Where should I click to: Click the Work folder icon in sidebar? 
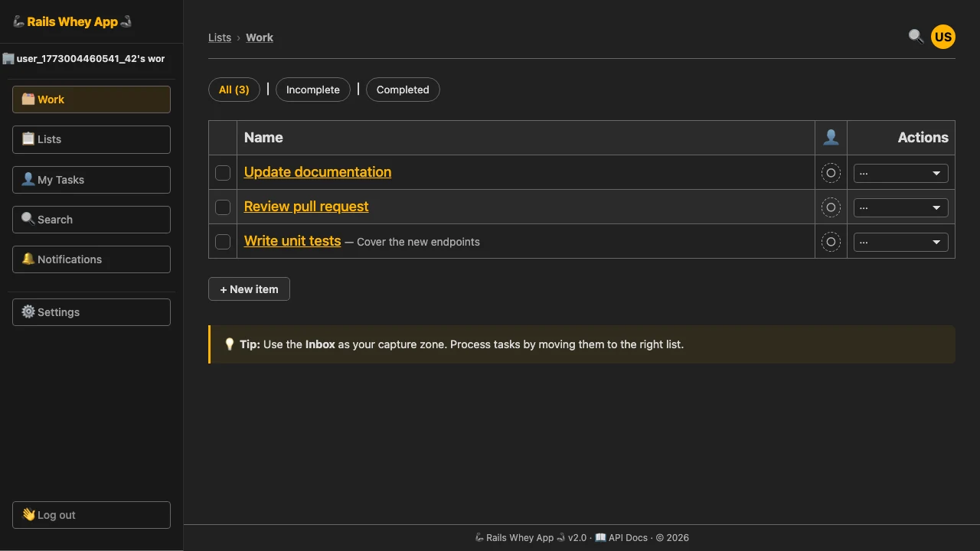tap(28, 99)
